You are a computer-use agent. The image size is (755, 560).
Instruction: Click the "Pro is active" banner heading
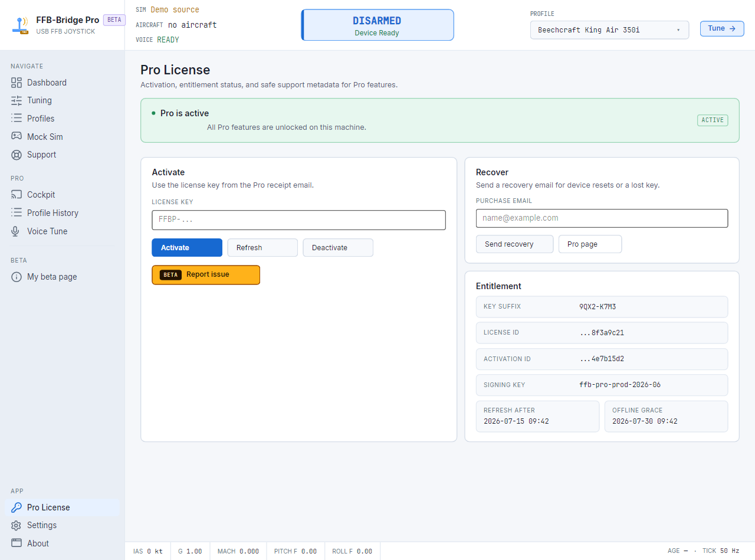(x=185, y=113)
